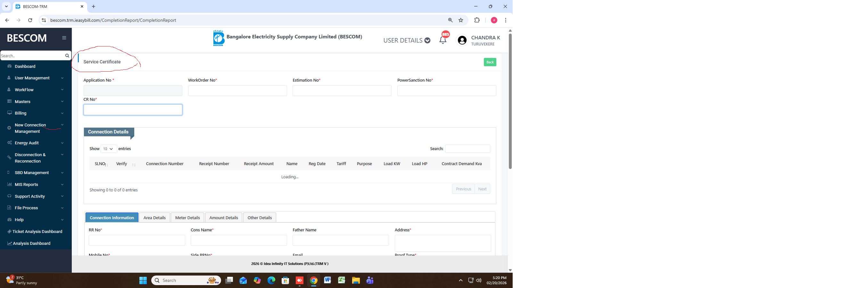Click the sidebar search magnifier icon

[x=67, y=55]
